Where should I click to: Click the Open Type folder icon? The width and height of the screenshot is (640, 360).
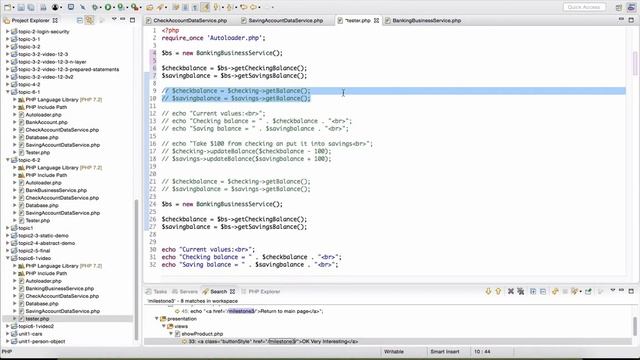pos(150,7)
